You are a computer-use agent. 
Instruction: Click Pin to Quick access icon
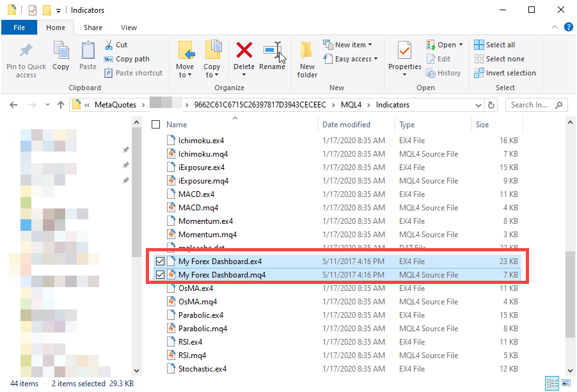coord(26,51)
